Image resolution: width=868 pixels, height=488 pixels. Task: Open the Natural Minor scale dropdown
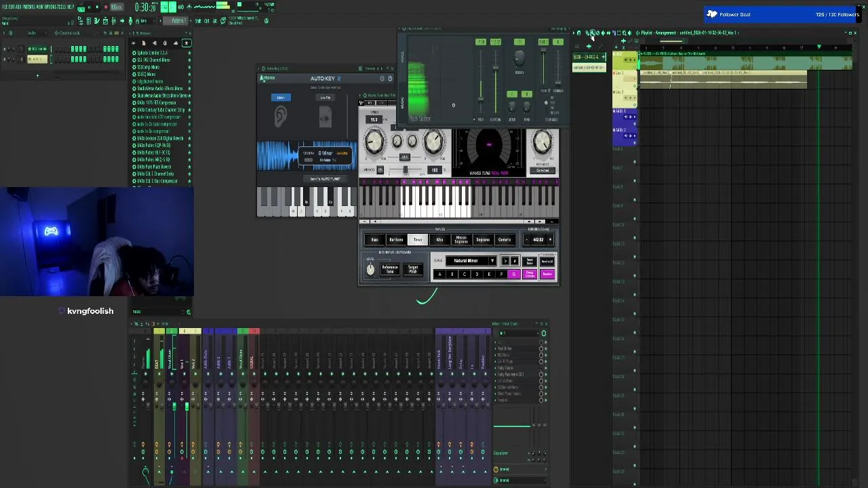[x=471, y=261]
